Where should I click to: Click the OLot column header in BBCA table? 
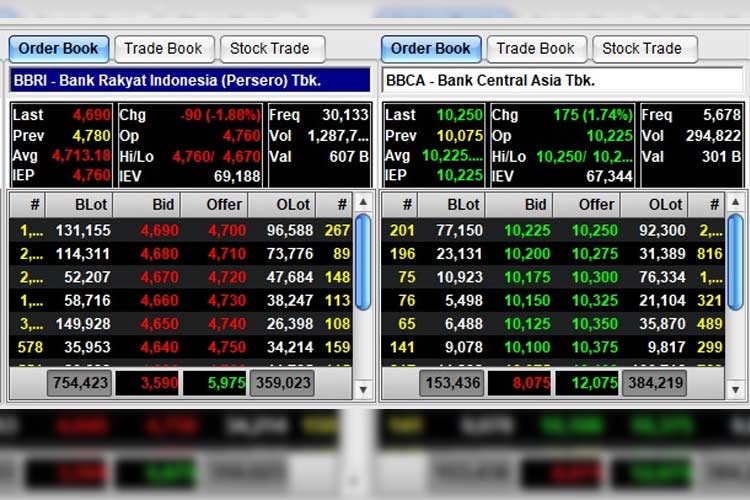pyautogui.click(x=654, y=205)
